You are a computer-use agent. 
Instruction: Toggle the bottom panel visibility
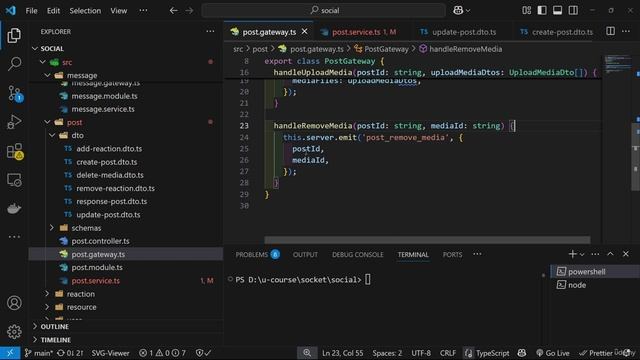[558, 11]
